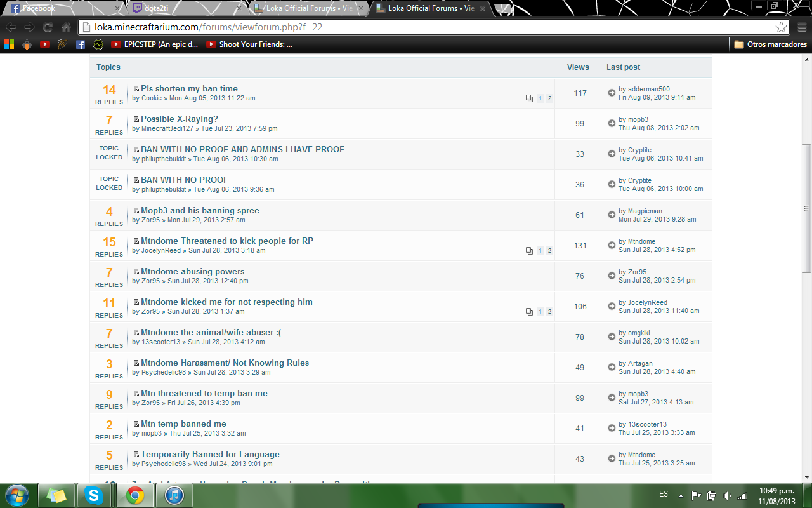Viewport: 812px width, 508px height.
Task: View profile of author philupthebukkit
Action: (x=164, y=159)
